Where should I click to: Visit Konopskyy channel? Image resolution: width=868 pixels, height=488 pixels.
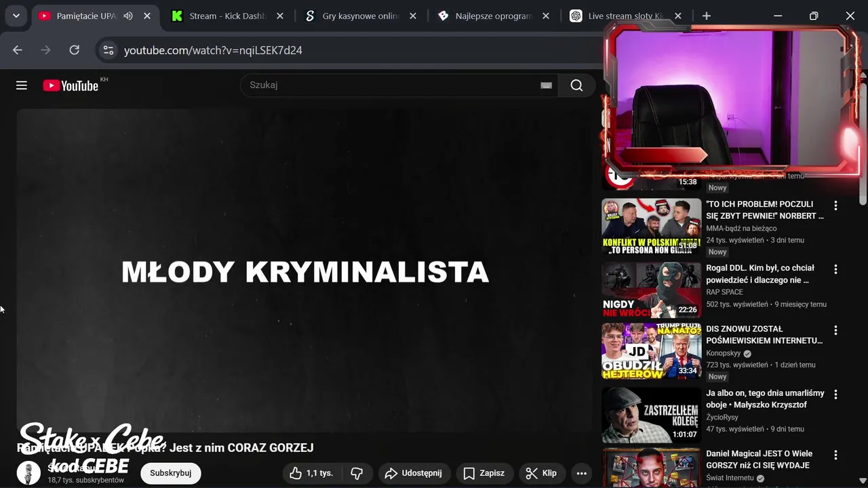[724, 353]
